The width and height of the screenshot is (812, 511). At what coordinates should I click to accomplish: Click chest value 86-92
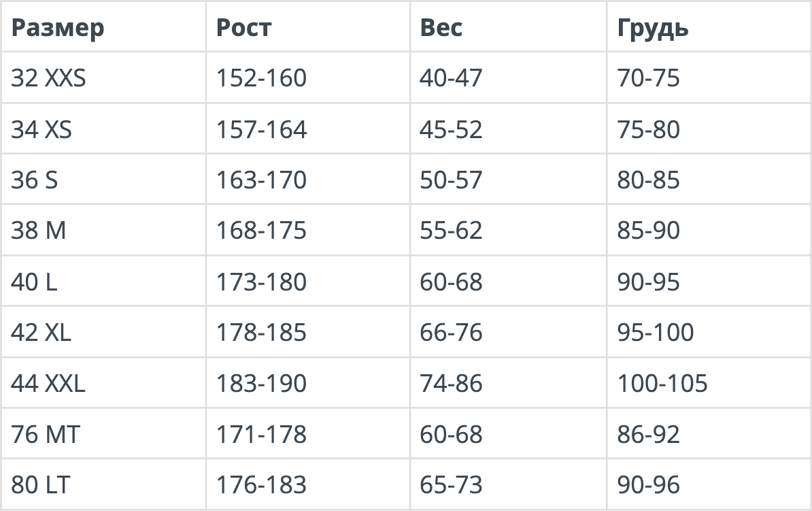click(648, 434)
